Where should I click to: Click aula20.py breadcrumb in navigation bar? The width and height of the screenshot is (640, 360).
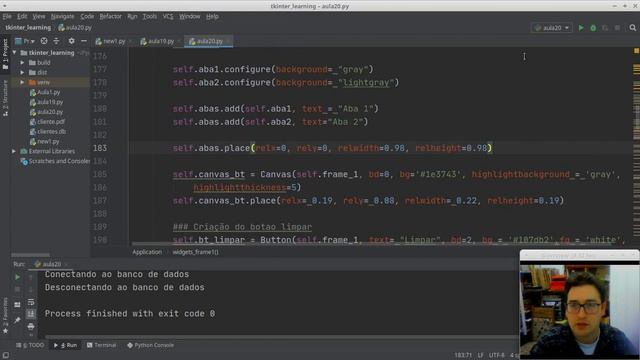75,28
